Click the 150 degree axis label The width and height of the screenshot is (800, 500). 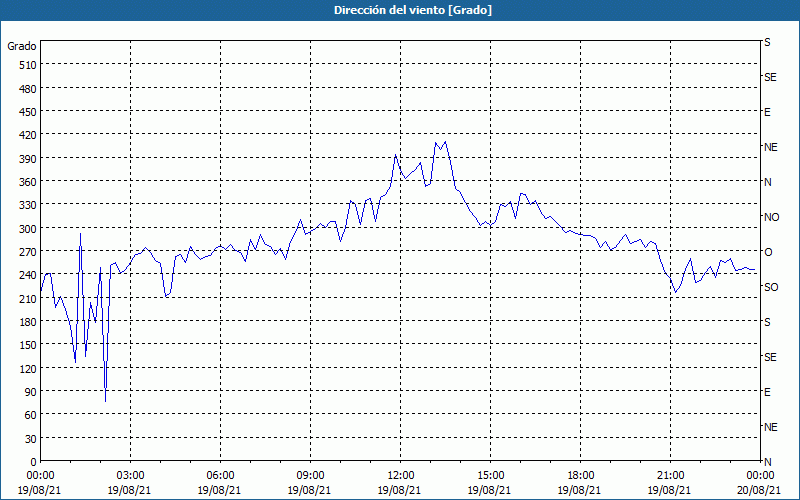tap(29, 345)
